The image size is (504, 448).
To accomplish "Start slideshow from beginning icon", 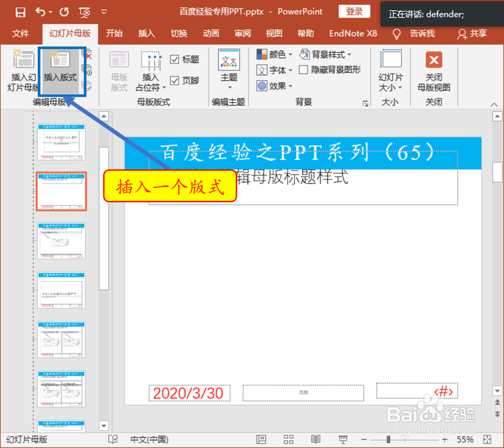I will coord(85,12).
